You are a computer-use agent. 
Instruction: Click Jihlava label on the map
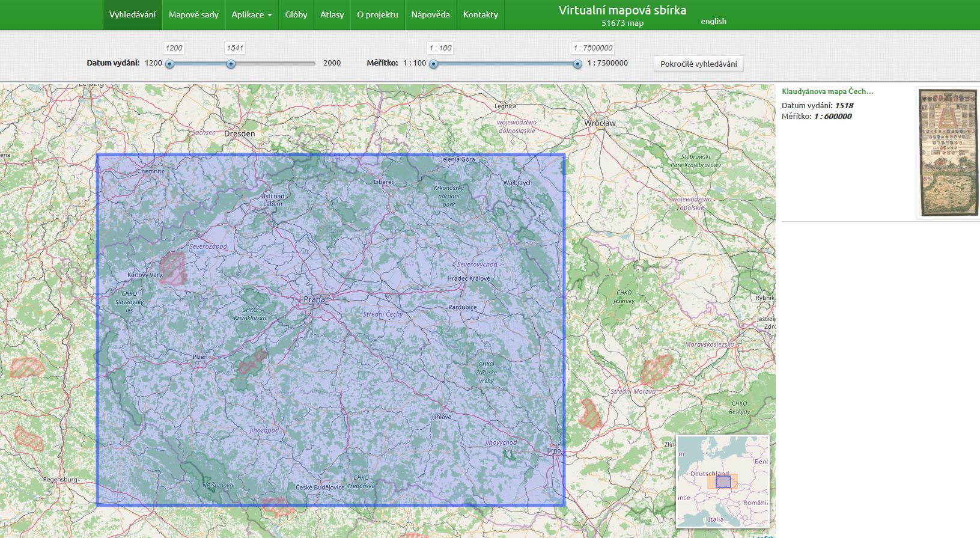point(442,417)
